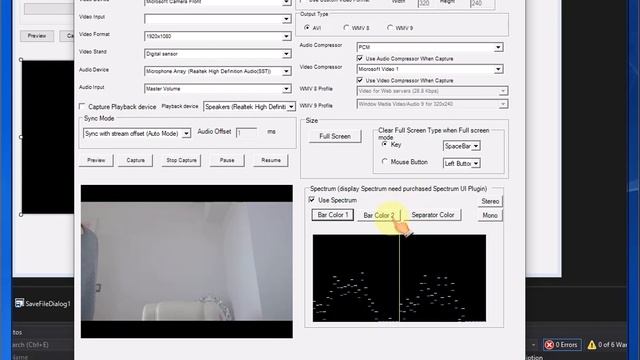Select the WMV 9 output type
This screenshot has height=360, width=640.
(x=390, y=28)
